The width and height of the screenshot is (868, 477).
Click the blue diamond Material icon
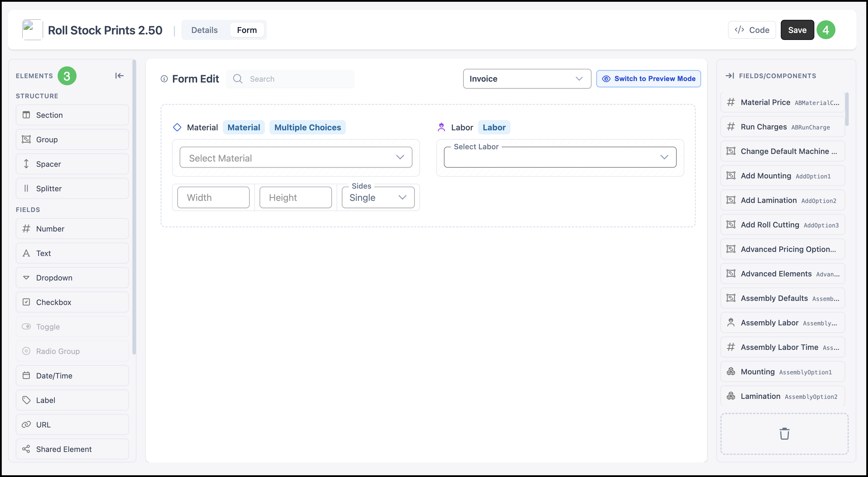tap(177, 127)
